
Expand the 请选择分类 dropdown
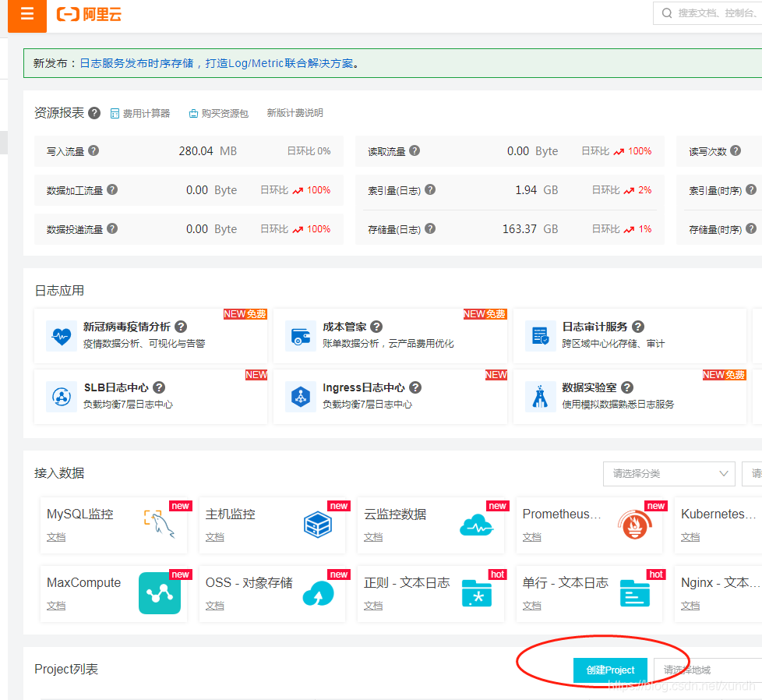669,473
